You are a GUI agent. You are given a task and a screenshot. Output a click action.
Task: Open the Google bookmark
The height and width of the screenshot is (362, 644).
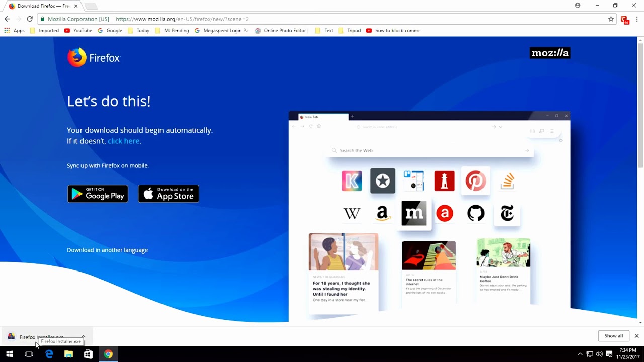tap(110, 31)
